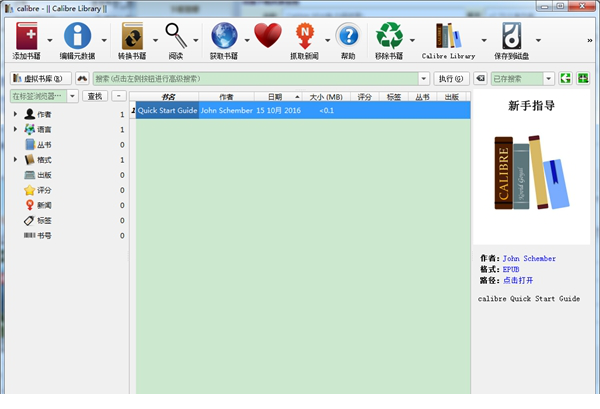Click path link 点击打开

point(518,280)
